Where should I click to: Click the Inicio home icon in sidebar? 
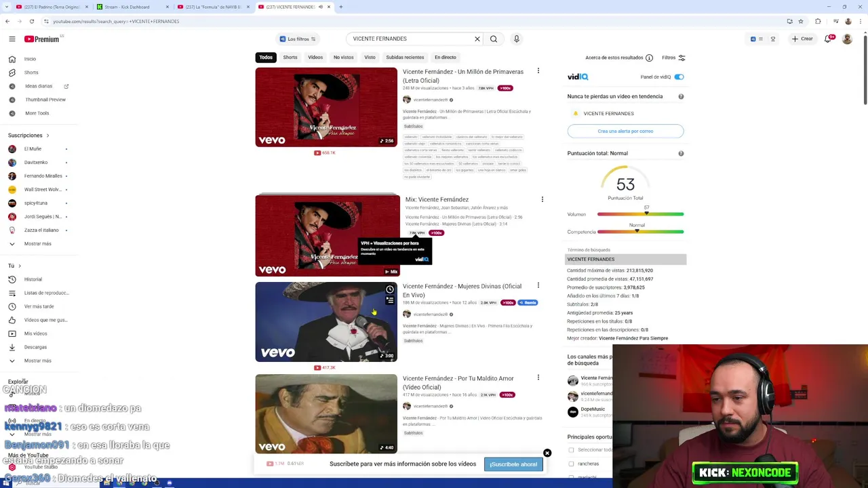click(x=12, y=59)
